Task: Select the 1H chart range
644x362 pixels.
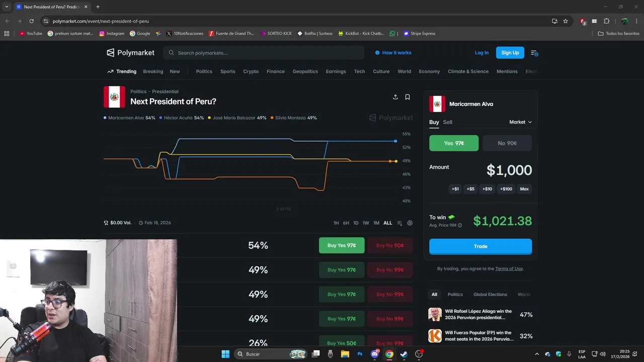Action: [336, 223]
